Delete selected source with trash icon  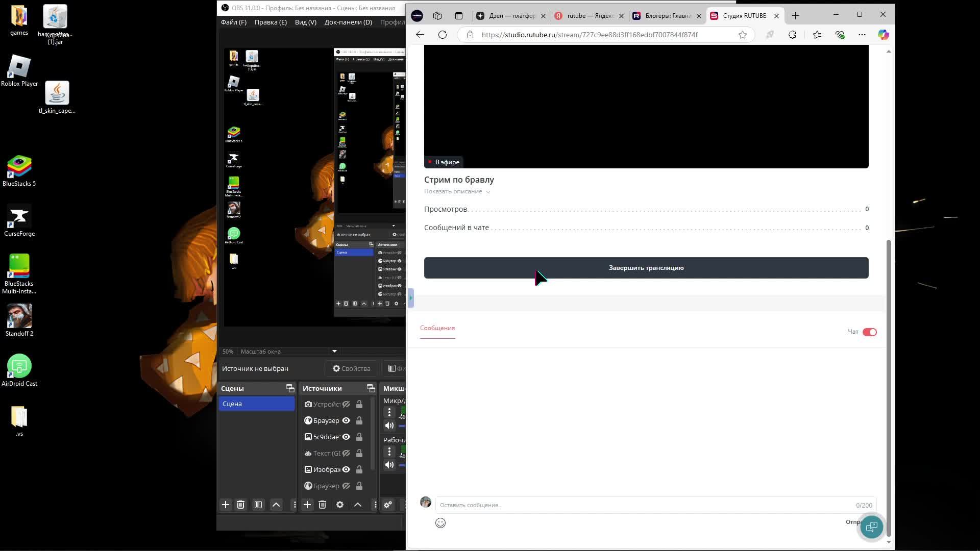[322, 505]
